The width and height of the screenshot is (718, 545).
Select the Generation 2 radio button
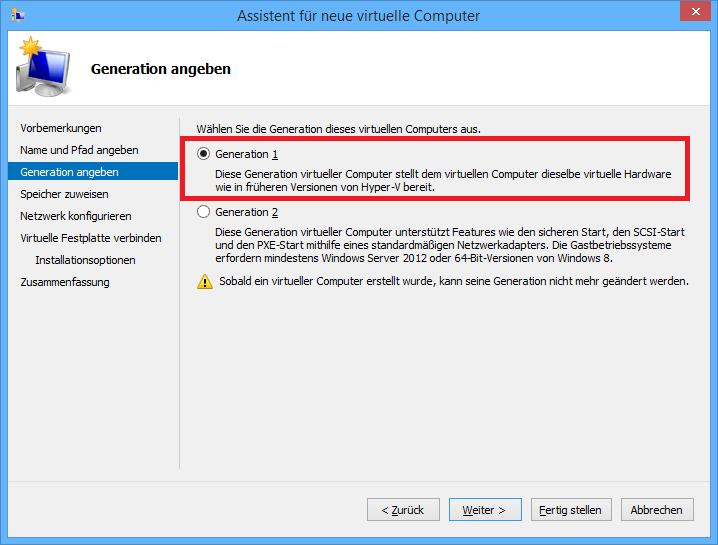(x=204, y=212)
